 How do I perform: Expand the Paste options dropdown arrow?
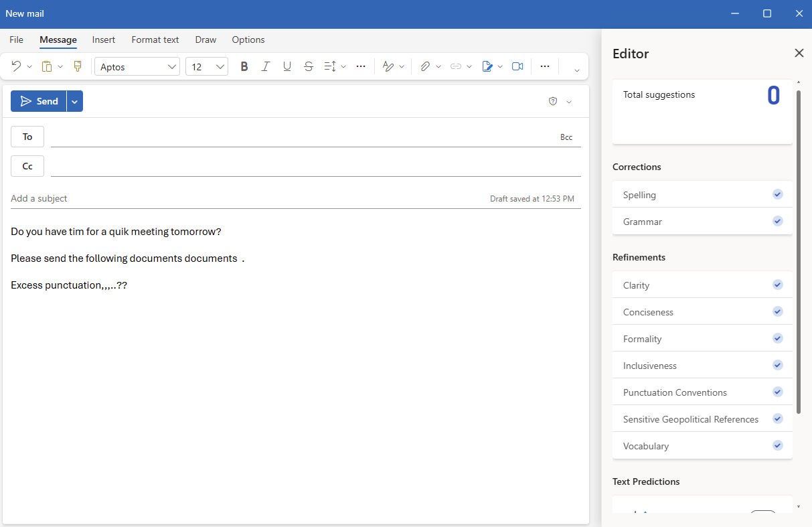pyautogui.click(x=60, y=67)
